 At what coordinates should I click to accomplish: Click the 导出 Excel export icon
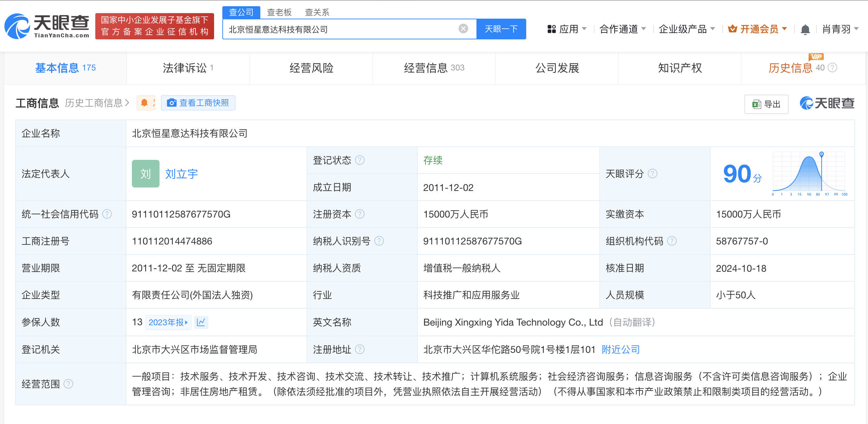[x=757, y=104]
